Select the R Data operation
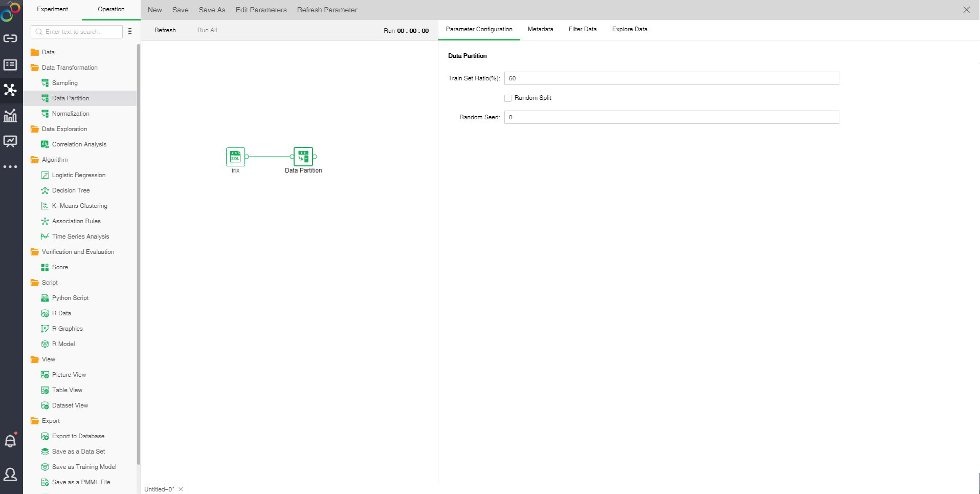 (x=61, y=313)
